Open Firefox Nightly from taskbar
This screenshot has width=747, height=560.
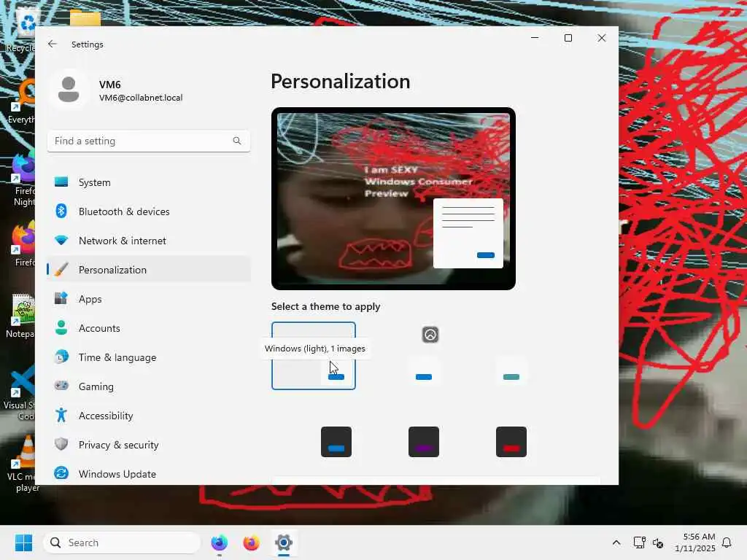pyautogui.click(x=219, y=542)
